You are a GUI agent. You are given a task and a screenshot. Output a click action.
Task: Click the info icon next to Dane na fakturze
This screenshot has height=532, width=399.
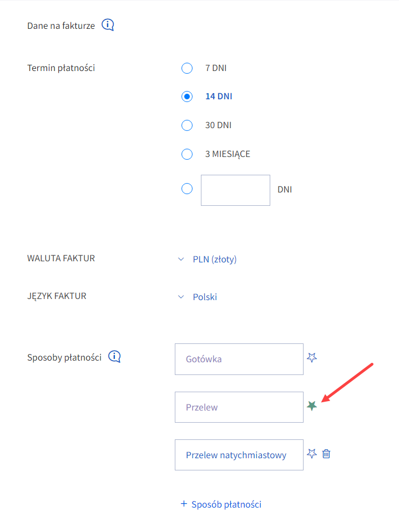[x=108, y=25]
